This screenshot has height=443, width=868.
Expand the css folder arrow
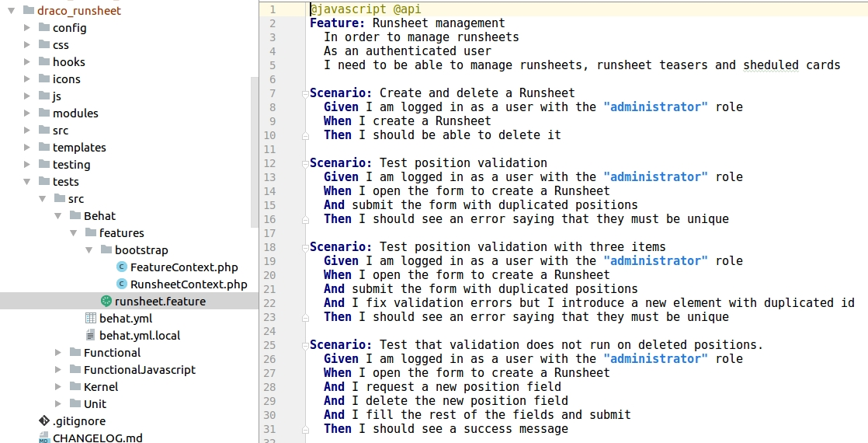pos(27,44)
